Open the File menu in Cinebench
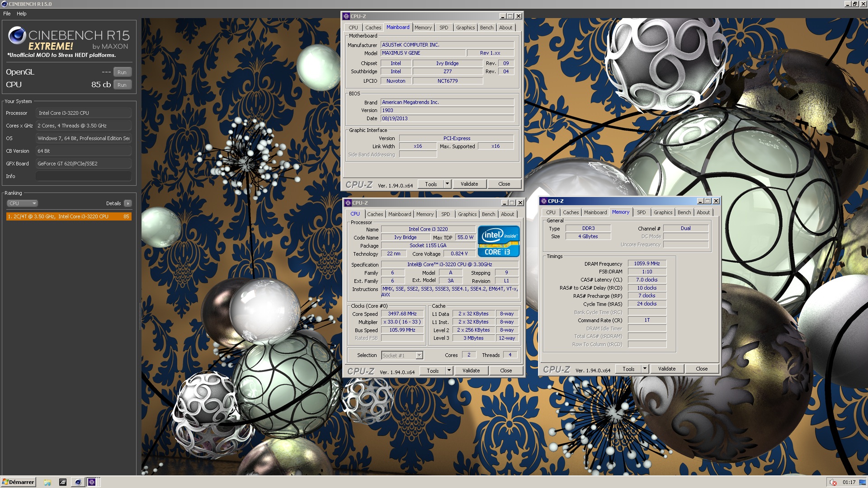The height and width of the screenshot is (488, 868). (7, 14)
